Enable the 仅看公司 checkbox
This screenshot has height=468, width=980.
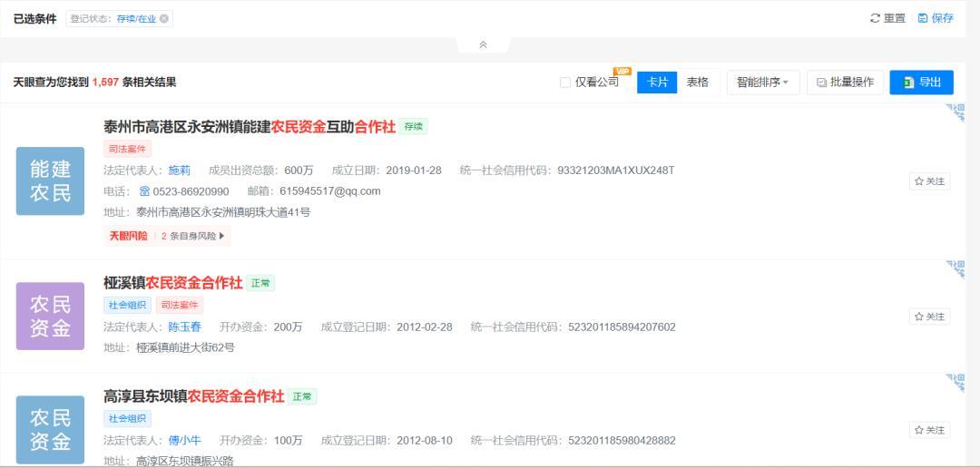tap(565, 83)
